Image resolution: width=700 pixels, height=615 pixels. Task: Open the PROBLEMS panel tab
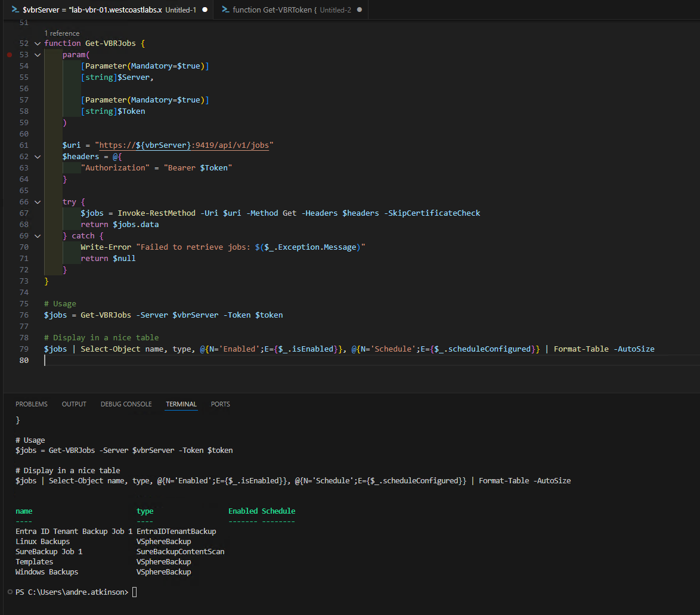[x=32, y=404]
